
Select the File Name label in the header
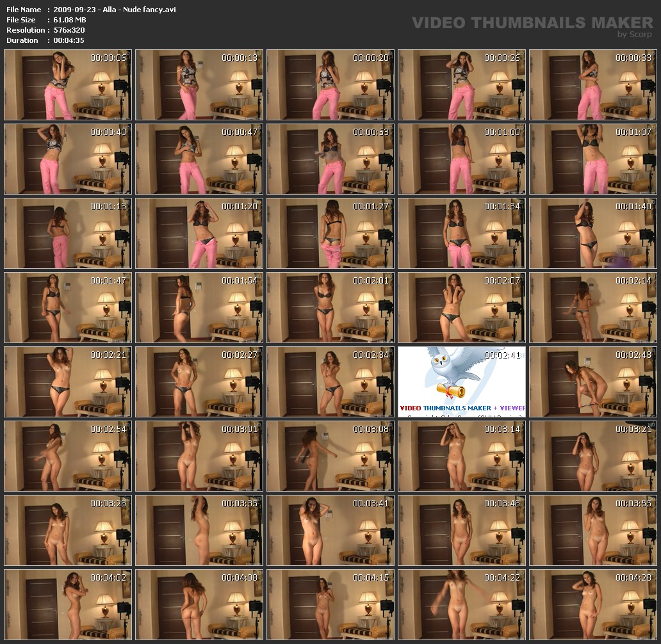(24, 10)
